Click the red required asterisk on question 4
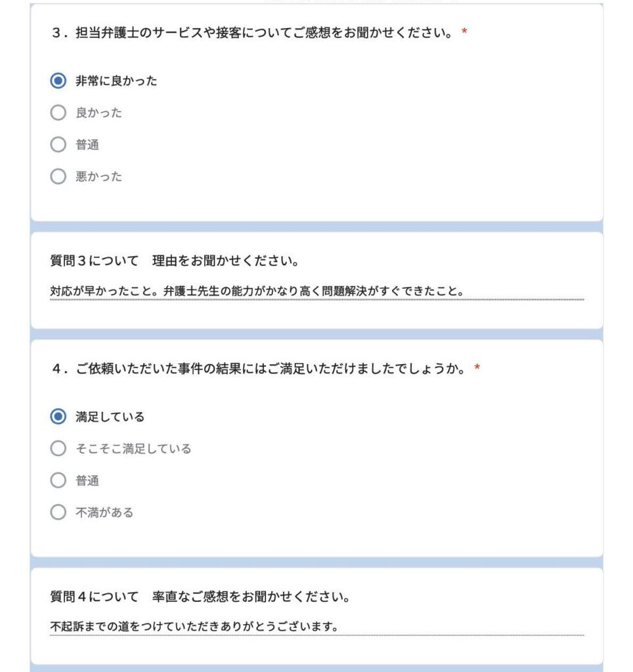633x672 pixels. click(x=477, y=369)
